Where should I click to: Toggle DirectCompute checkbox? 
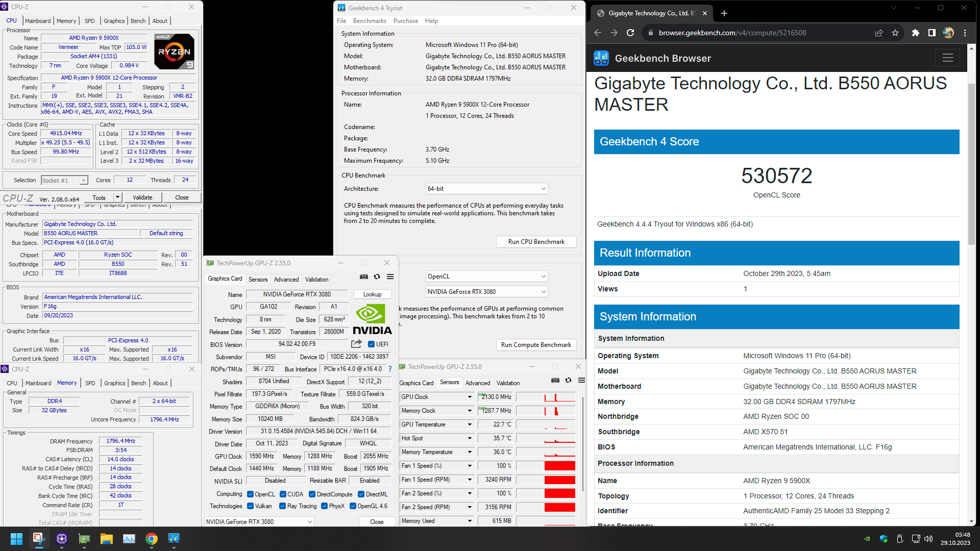[312, 494]
